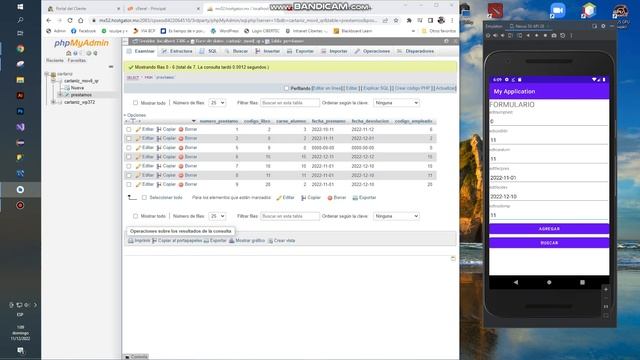Click upper Filtrar filas search input
The width and height of the screenshot is (640, 360).
pos(290,103)
